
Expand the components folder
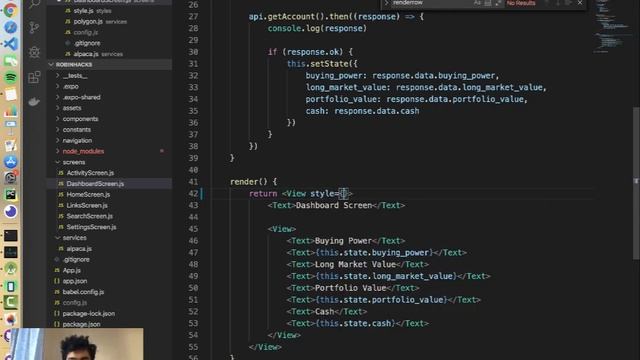[x=110, y=119]
